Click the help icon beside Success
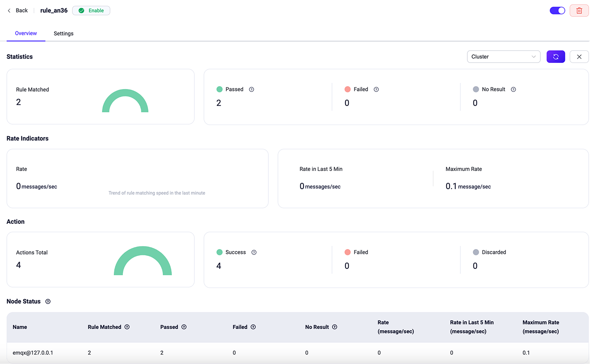 coord(254,252)
